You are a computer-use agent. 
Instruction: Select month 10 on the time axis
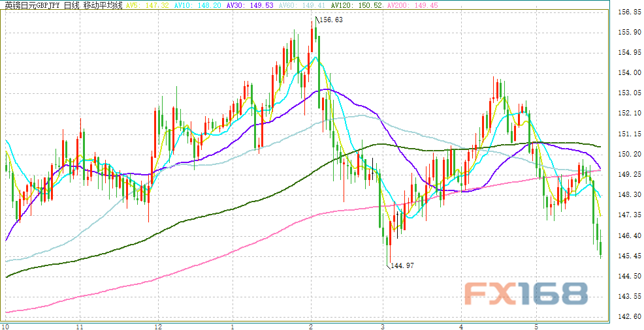[5, 325]
